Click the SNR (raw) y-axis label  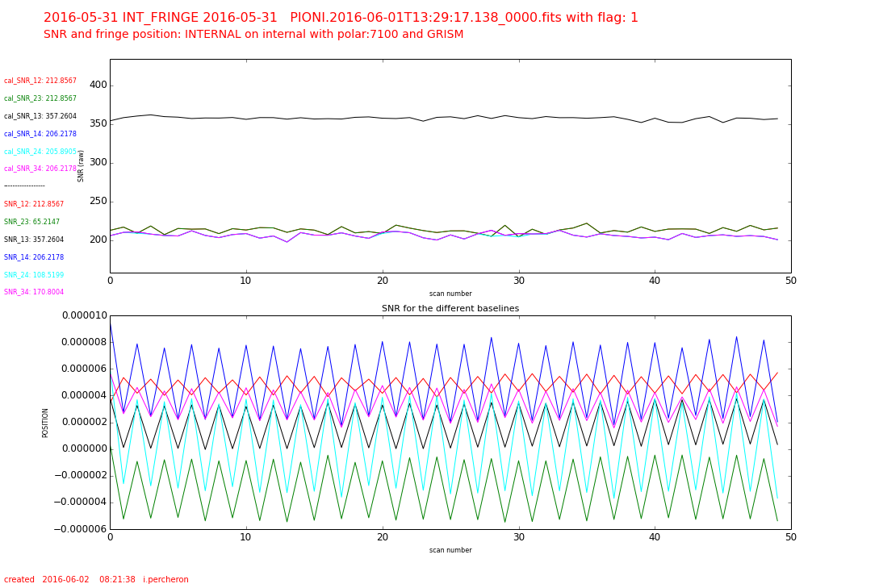82,166
